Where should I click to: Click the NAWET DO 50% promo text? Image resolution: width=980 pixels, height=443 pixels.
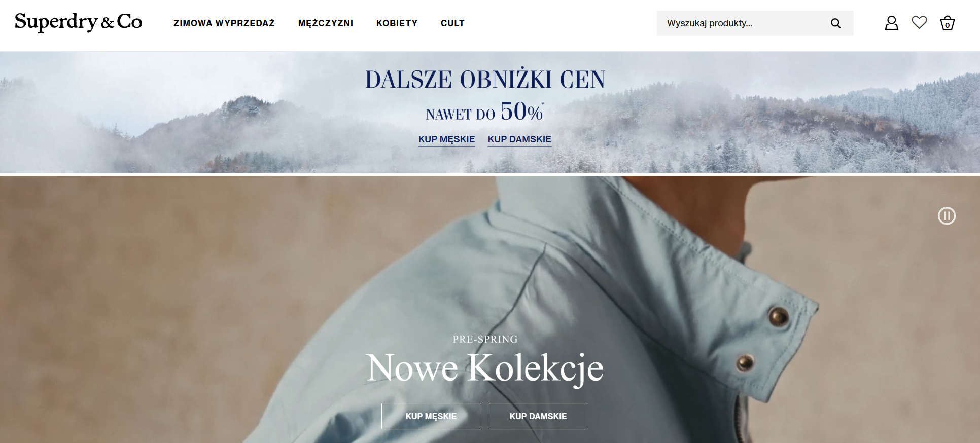coord(484,112)
